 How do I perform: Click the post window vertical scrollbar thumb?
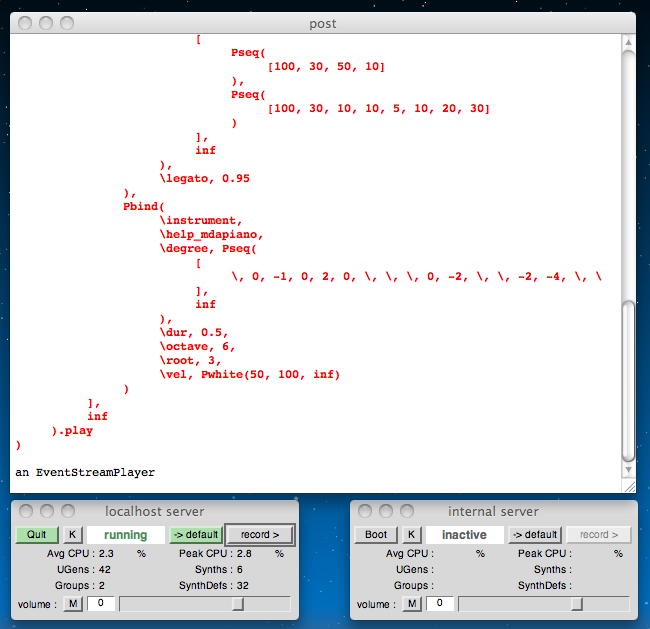pos(628,381)
